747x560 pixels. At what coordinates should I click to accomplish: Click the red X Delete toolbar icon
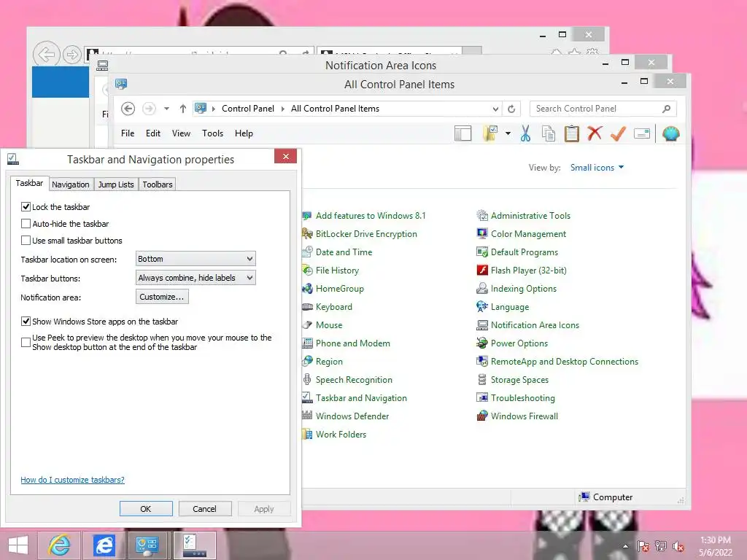(x=595, y=133)
